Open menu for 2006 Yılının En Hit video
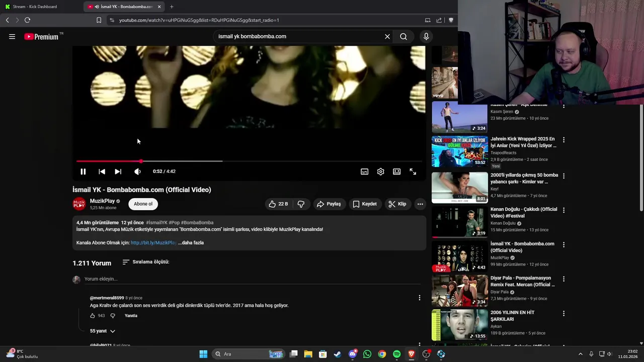The height and width of the screenshot is (362, 644). click(x=563, y=313)
